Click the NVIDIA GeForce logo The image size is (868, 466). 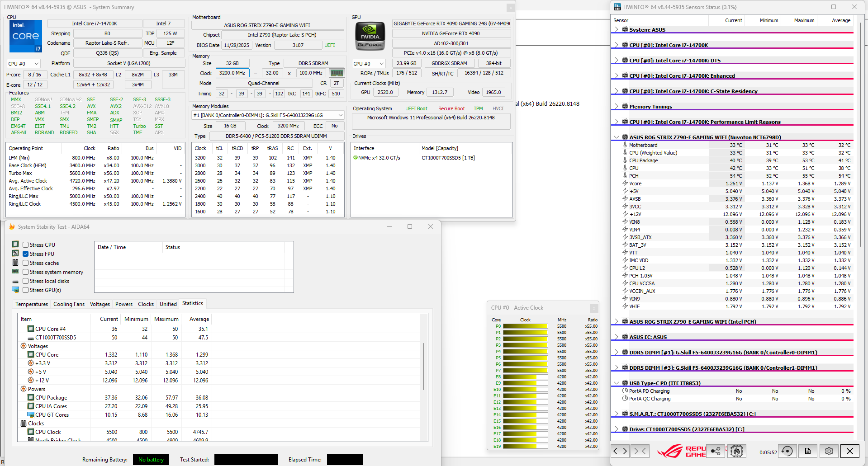coord(370,37)
